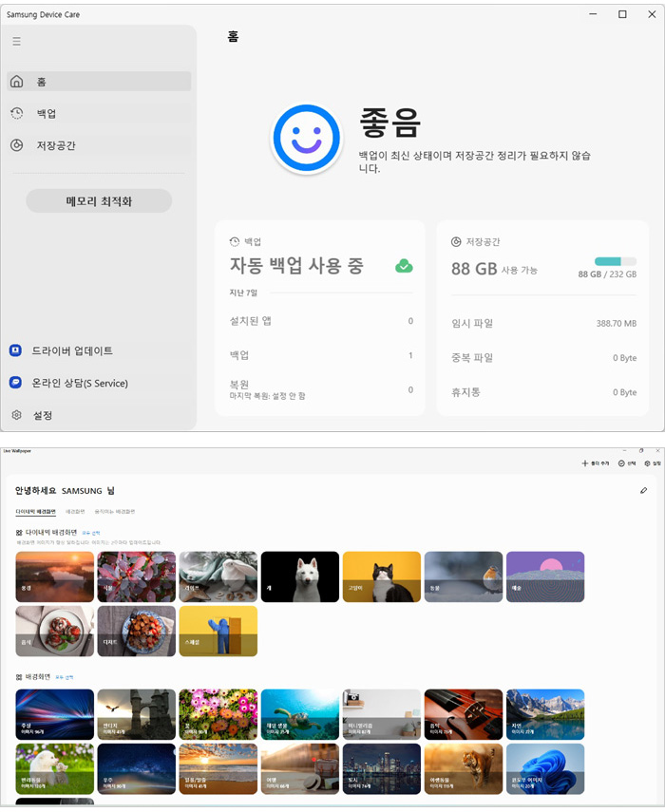Select the cat on yellow wallpaper
The width and height of the screenshot is (665, 812).
point(382,576)
